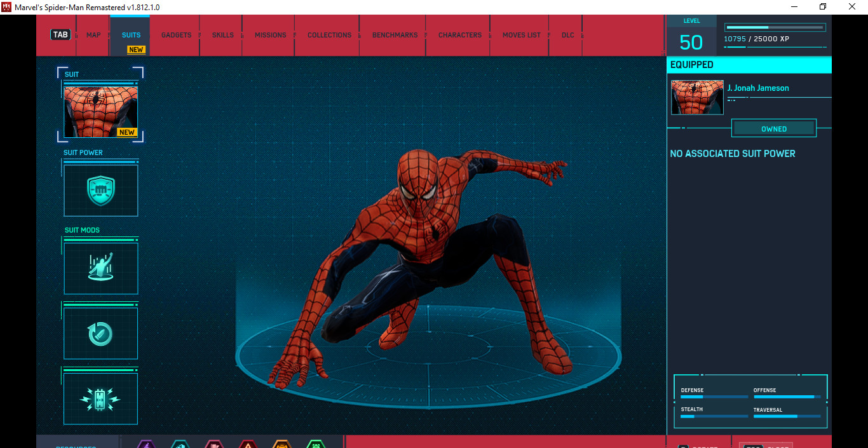The width and height of the screenshot is (868, 448).
Task: Click the TAB back indicator
Action: pos(60,34)
